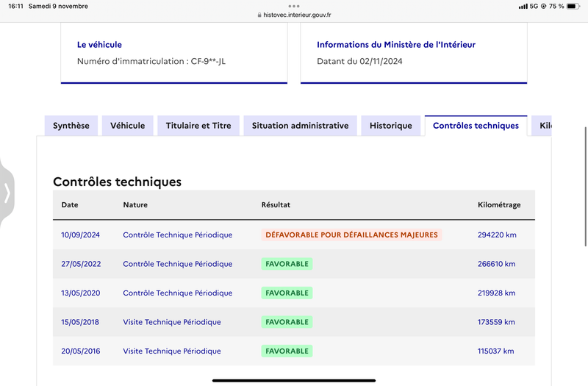Switch to the Historique tab
Screen dimensions: 588x386
click(x=391, y=126)
